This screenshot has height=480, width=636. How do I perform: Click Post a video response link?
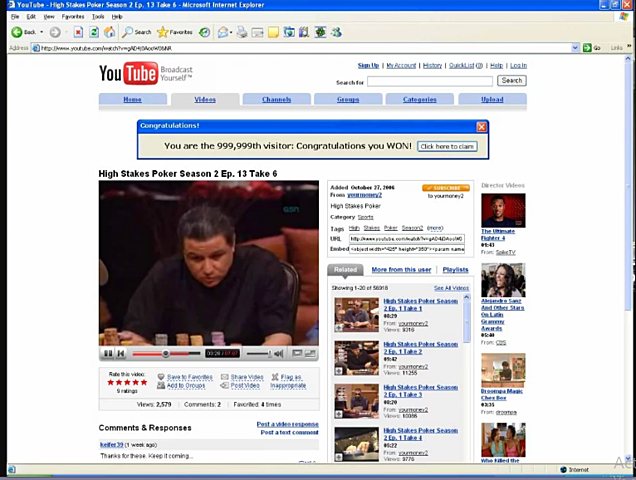pyautogui.click(x=288, y=424)
